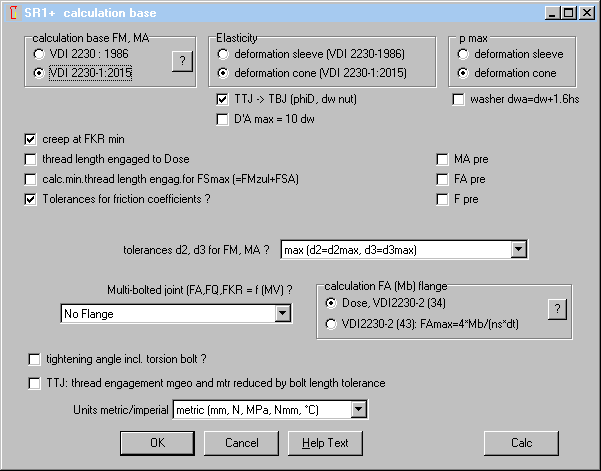
Task: Open tolerances d2, d3 dropdown
Action: coord(517,249)
